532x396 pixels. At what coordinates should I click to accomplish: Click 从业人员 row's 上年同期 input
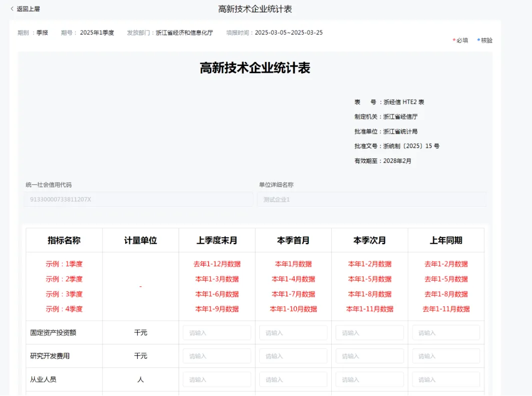445,379
